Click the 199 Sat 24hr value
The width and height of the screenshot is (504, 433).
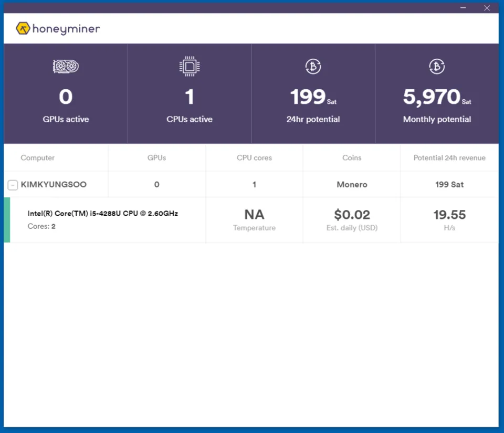coord(313,97)
